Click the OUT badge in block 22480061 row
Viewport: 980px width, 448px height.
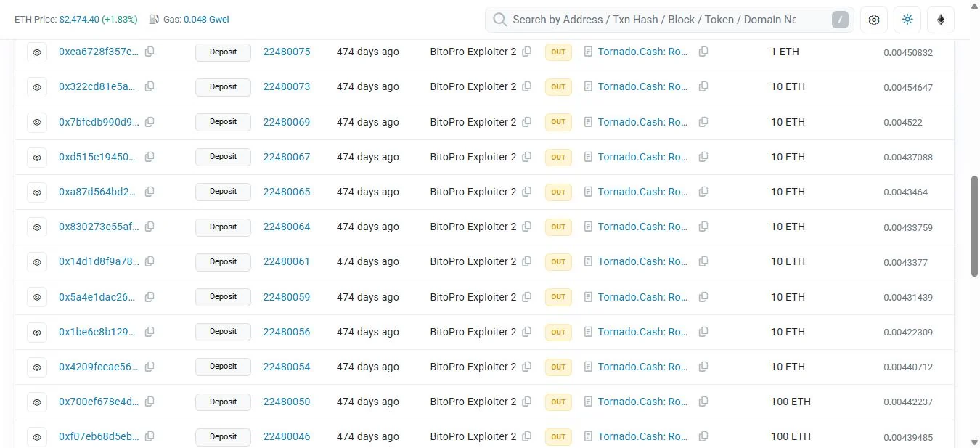pos(558,261)
